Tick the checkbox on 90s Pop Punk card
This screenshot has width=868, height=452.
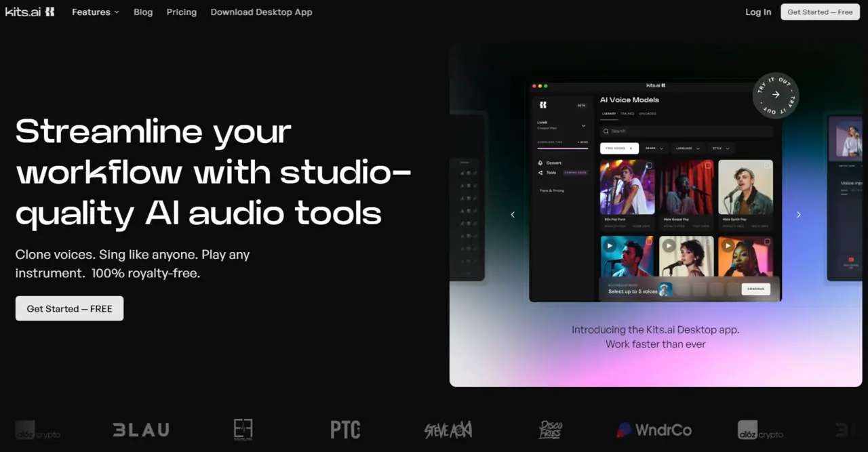coord(649,165)
